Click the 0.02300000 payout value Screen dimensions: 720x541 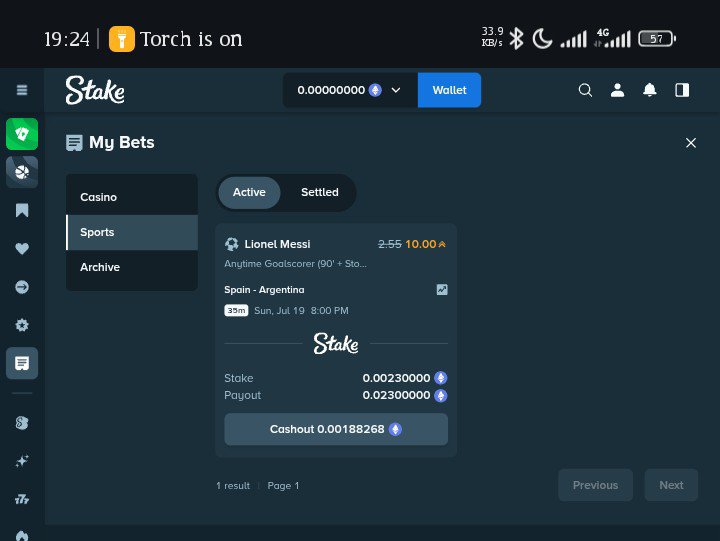point(396,395)
